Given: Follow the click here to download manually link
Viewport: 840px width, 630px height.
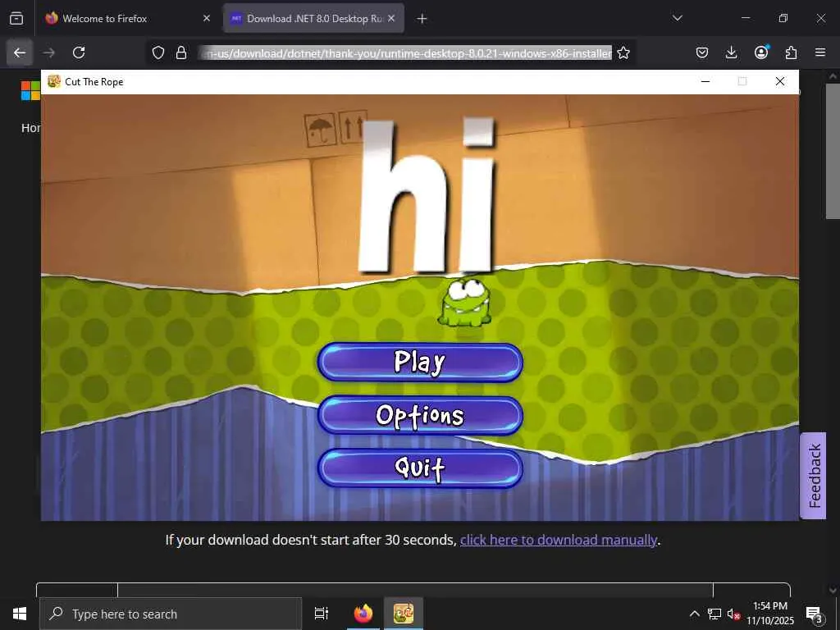Looking at the screenshot, I should pos(559,540).
